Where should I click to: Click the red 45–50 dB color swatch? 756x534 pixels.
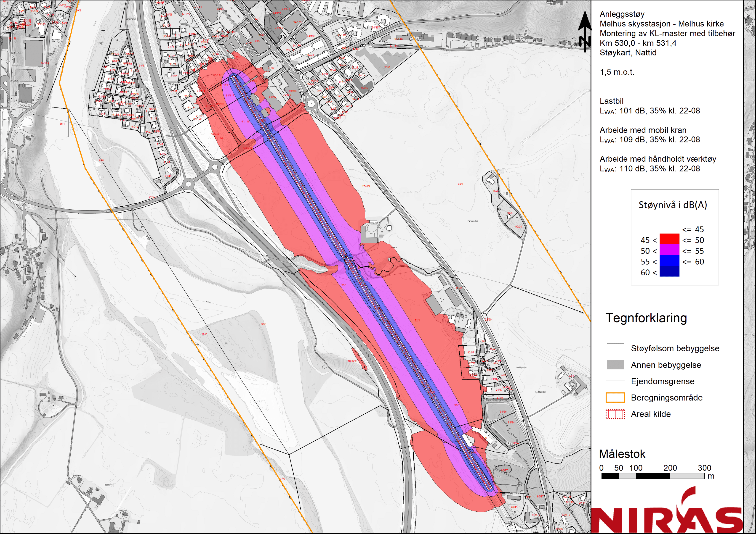click(x=669, y=239)
